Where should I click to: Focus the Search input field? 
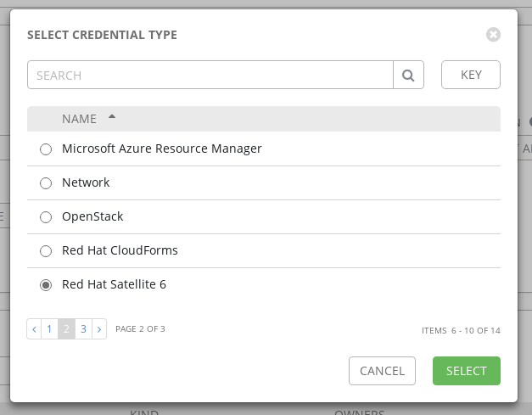pyautogui.click(x=210, y=75)
